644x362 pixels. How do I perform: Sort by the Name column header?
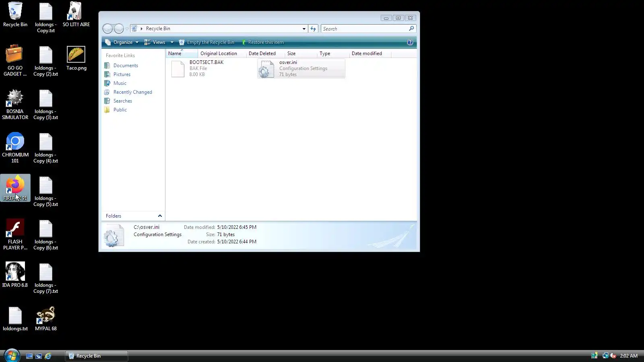click(182, 53)
